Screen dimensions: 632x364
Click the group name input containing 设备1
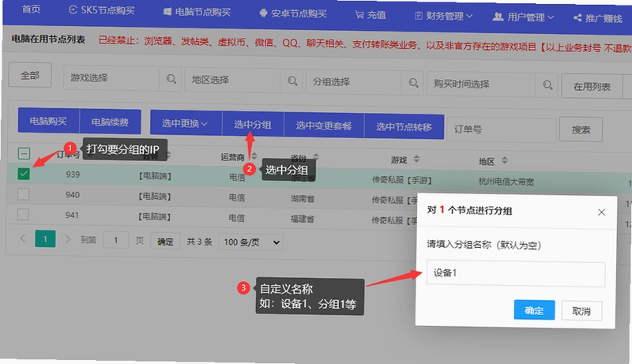click(516, 274)
